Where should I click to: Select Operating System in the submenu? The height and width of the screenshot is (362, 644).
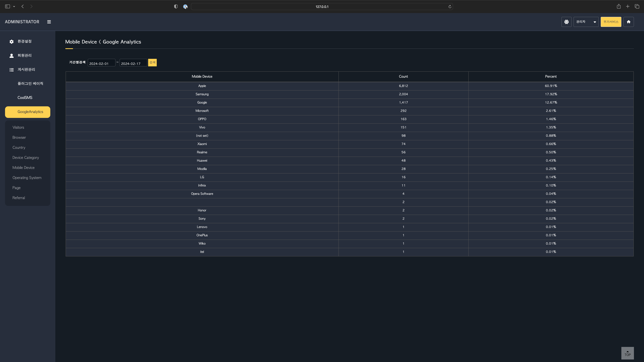coord(27,178)
